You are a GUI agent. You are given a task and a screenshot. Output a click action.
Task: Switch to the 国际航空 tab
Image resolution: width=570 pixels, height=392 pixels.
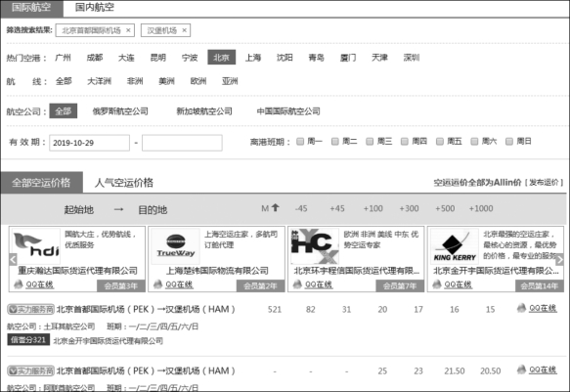pos(31,8)
